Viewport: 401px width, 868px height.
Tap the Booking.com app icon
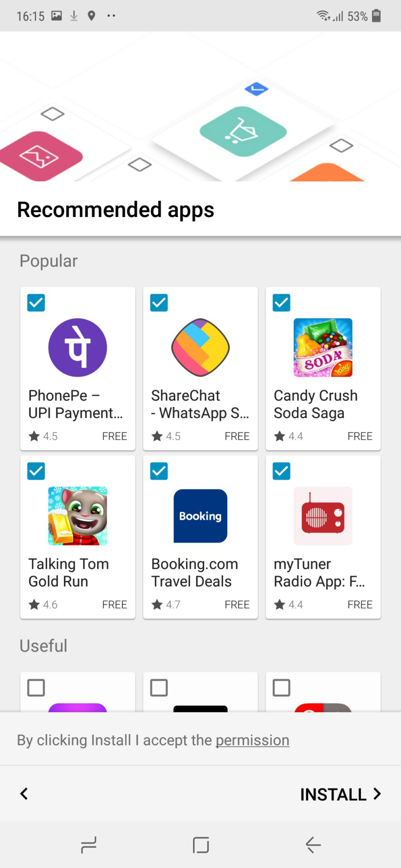200,516
